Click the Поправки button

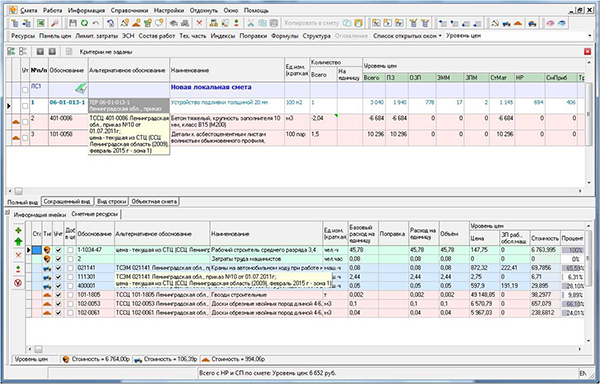point(253,36)
